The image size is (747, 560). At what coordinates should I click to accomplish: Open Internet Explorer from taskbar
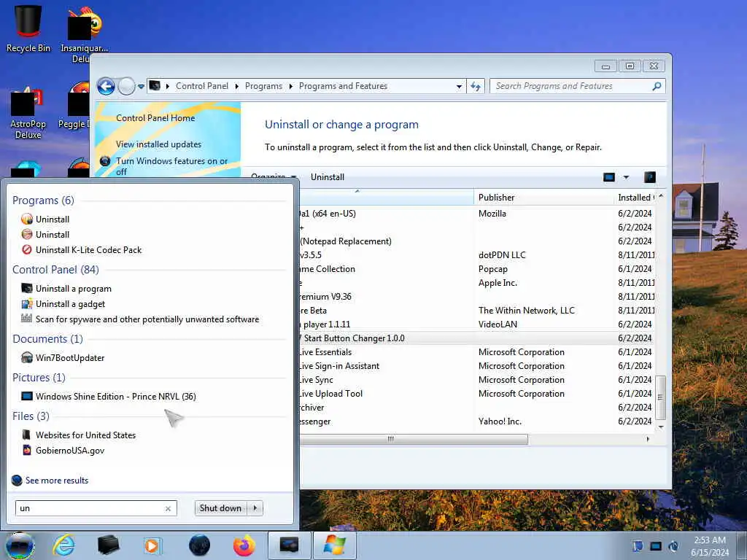(64, 545)
